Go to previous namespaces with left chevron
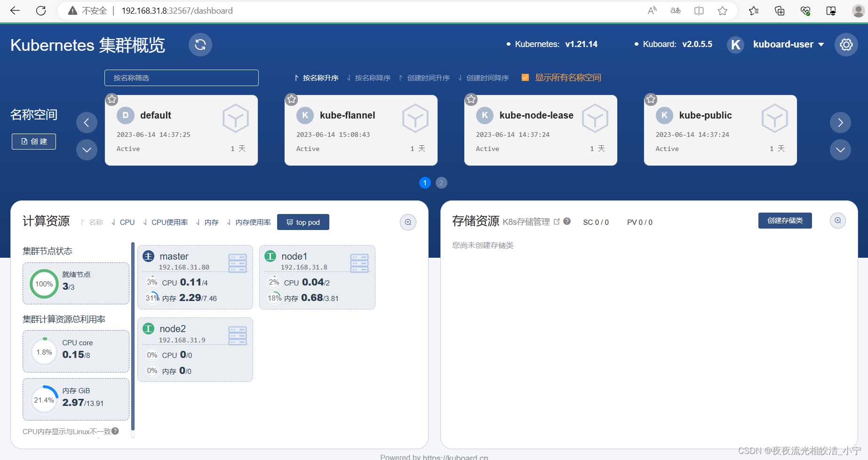Screen dimensions: 868x460 87,123
